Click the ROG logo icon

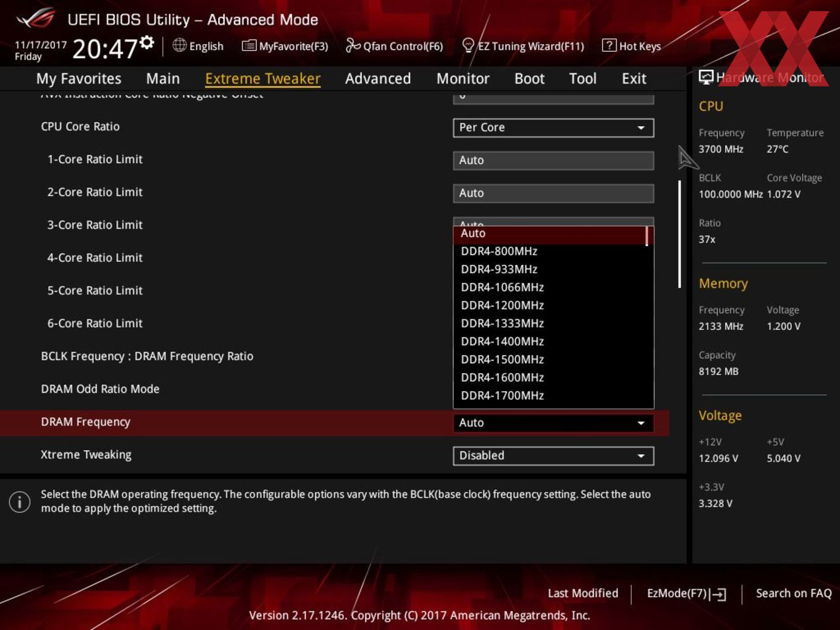[x=36, y=19]
